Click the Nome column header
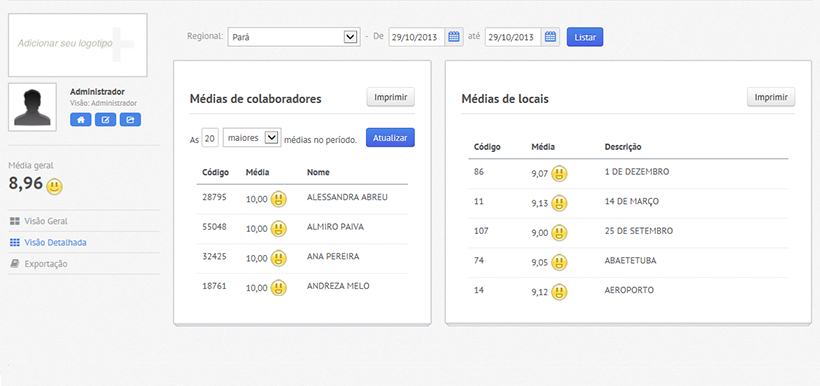 [x=318, y=172]
